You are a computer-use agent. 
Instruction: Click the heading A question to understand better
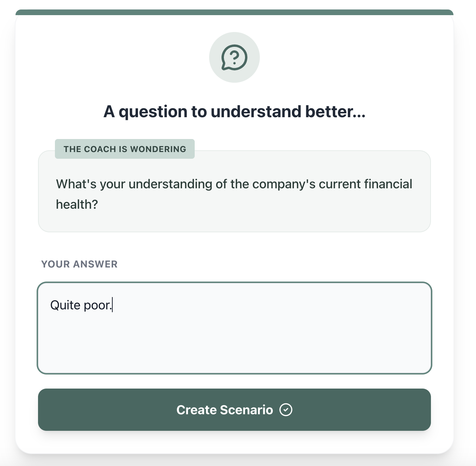coord(234,111)
